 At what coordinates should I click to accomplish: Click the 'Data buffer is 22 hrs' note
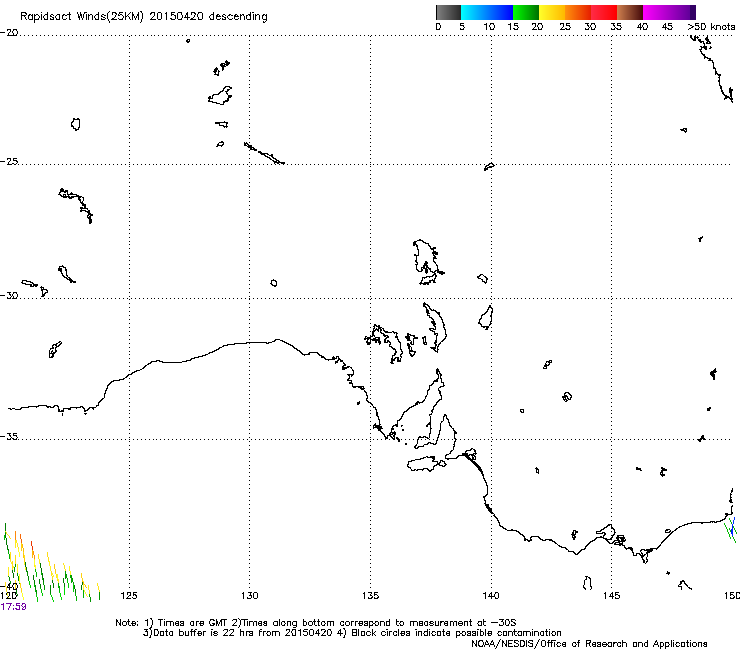(352, 633)
